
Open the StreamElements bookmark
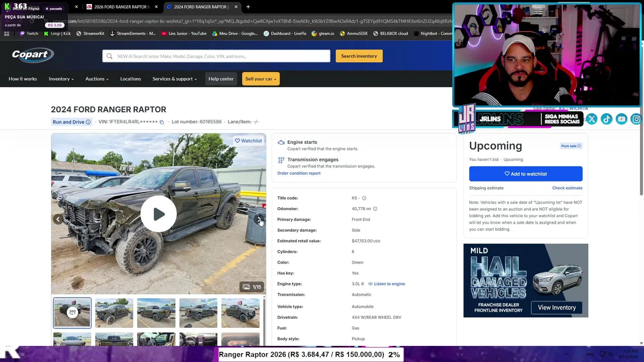pyautogui.click(x=133, y=34)
